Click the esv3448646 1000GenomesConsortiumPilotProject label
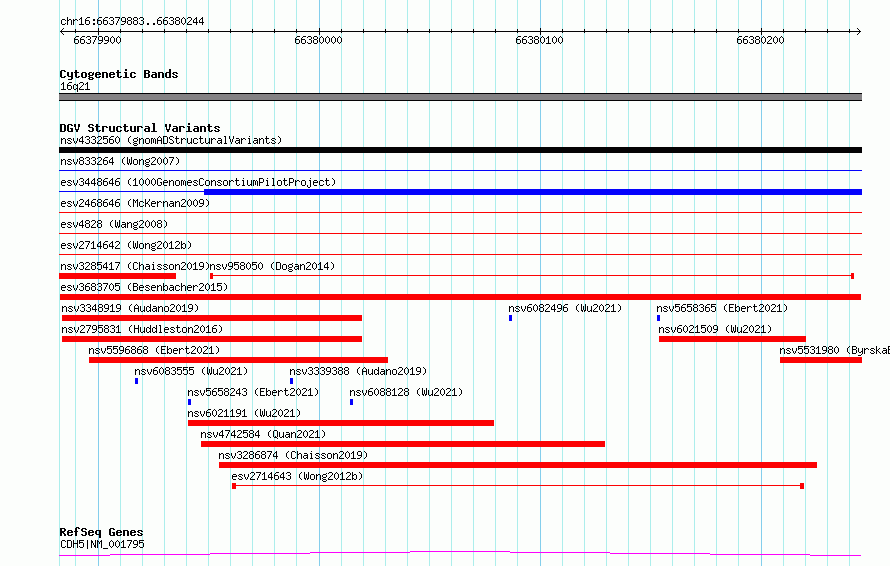This screenshot has height=566, width=890. [x=198, y=182]
